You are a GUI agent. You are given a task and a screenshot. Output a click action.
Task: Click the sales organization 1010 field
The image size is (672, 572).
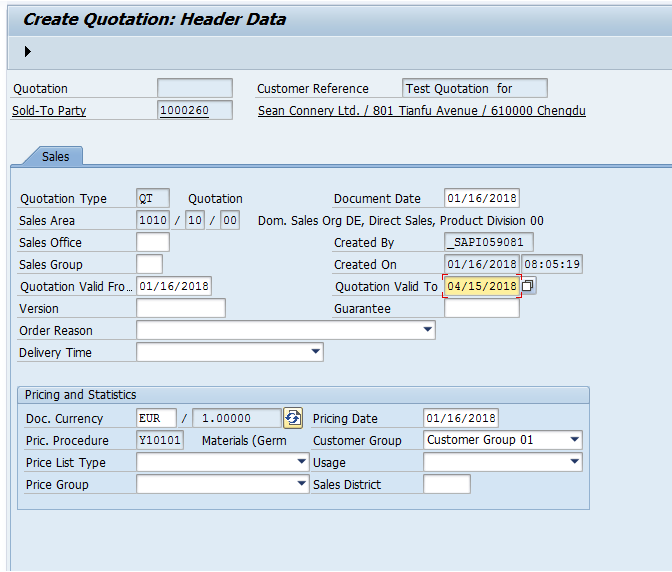pos(153,220)
